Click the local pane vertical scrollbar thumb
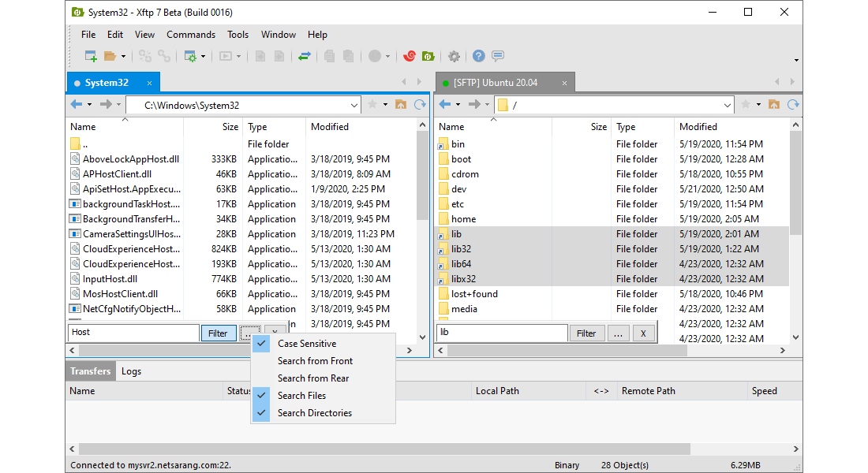Screen dimensions: 868x473 tap(422, 176)
